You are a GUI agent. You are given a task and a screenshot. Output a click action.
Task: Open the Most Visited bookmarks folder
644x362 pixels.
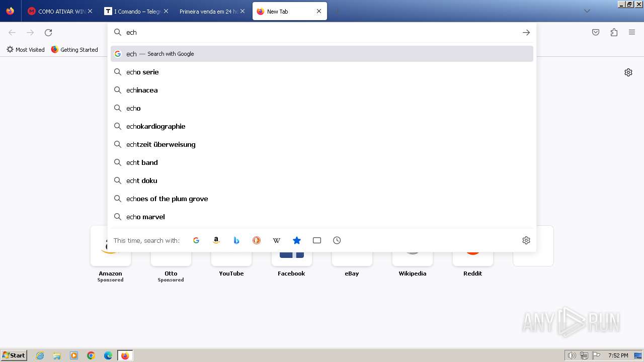click(25, 50)
